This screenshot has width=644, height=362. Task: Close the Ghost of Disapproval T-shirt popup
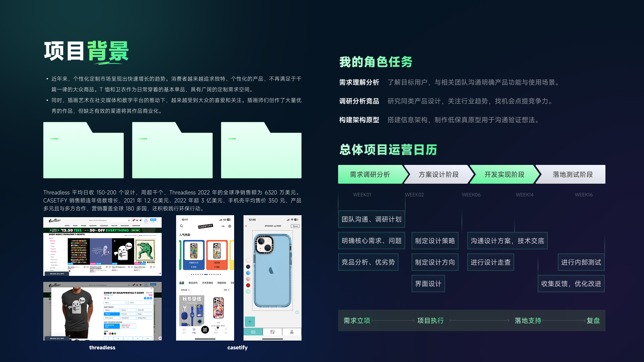(x=152, y=288)
